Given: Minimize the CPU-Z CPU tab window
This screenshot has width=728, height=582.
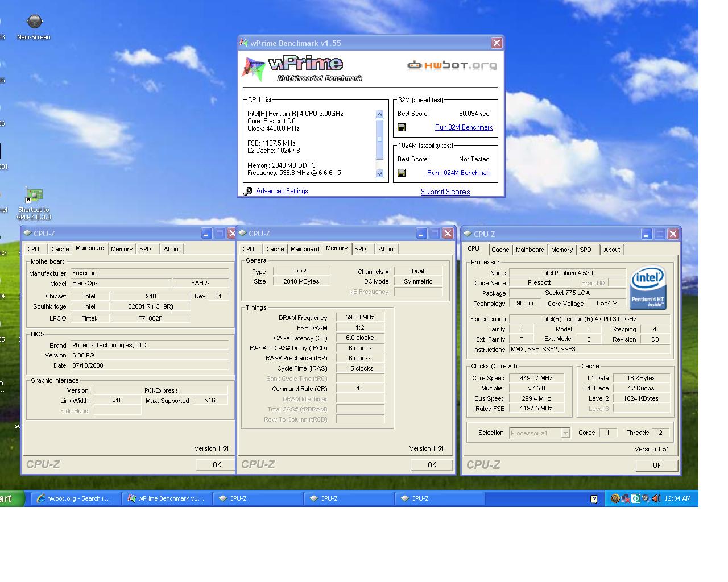Looking at the screenshot, I should [647, 234].
